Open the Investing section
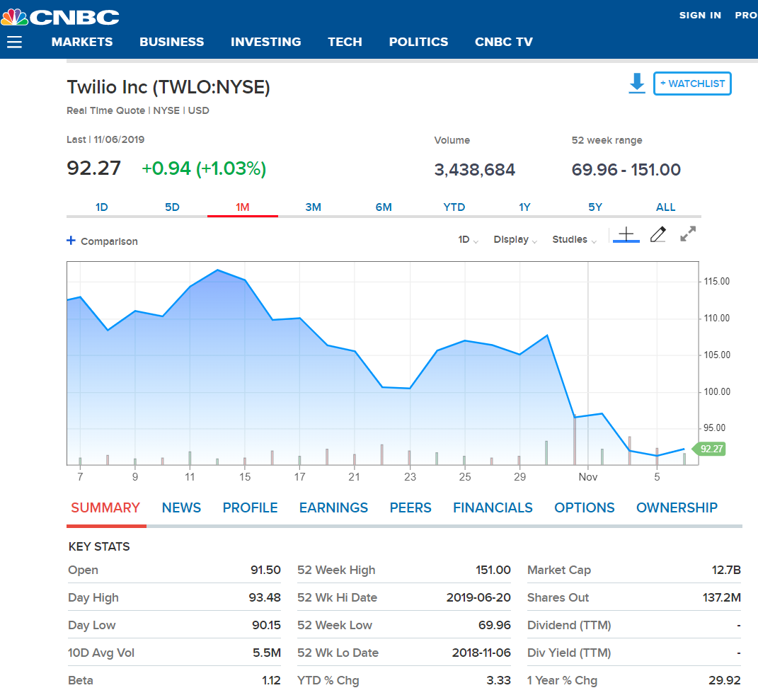Screen dimensions: 758x700 pyautogui.click(x=266, y=42)
